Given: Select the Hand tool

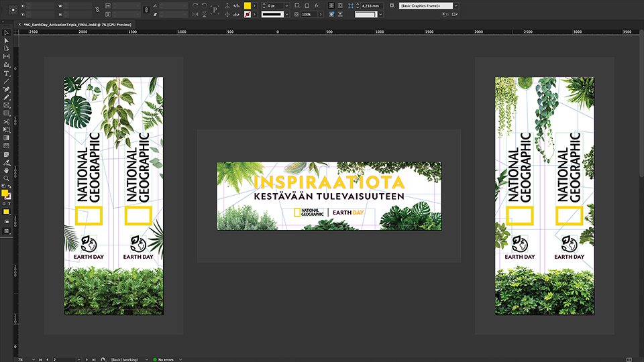Looking at the screenshot, I should (6, 170).
